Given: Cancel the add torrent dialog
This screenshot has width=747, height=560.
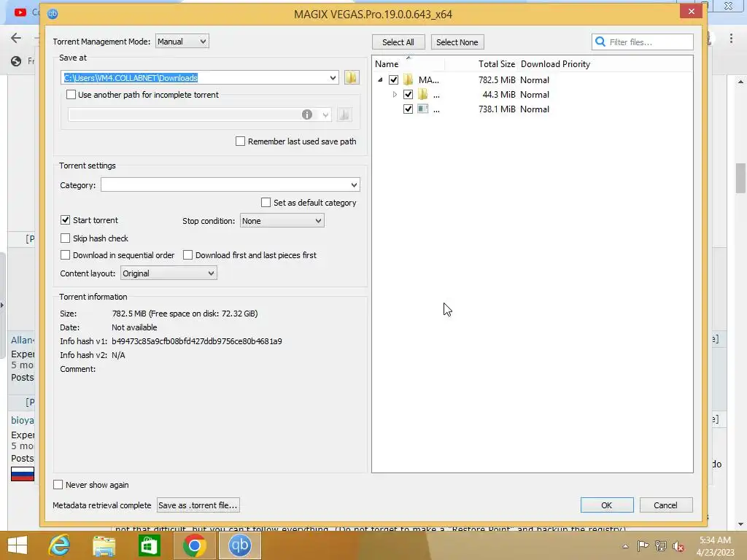Looking at the screenshot, I should [665, 505].
